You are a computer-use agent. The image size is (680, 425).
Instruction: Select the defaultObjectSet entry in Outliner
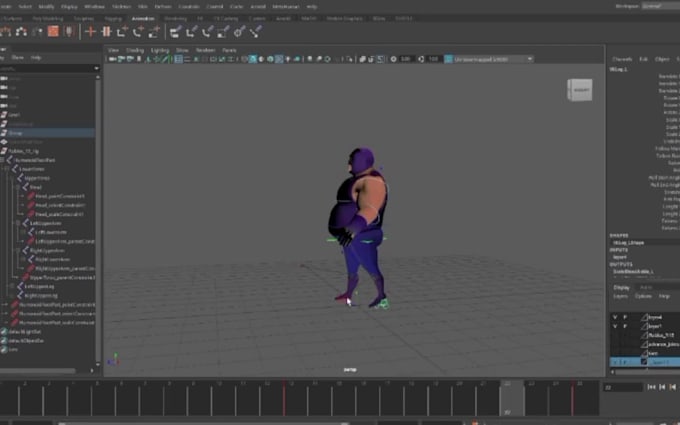pyautogui.click(x=26, y=341)
